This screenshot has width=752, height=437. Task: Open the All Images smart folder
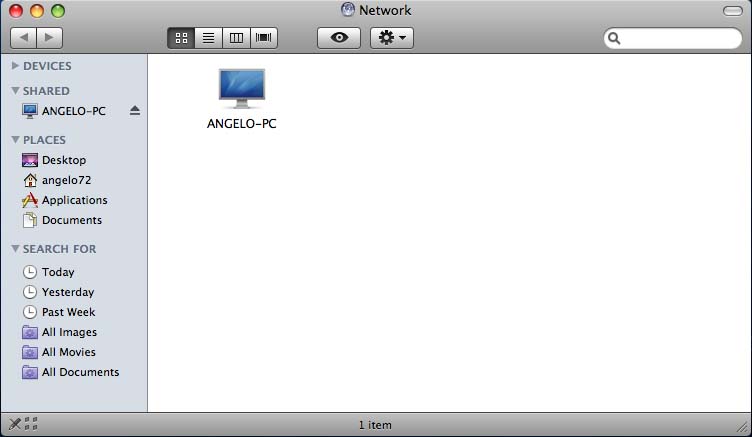59,332
